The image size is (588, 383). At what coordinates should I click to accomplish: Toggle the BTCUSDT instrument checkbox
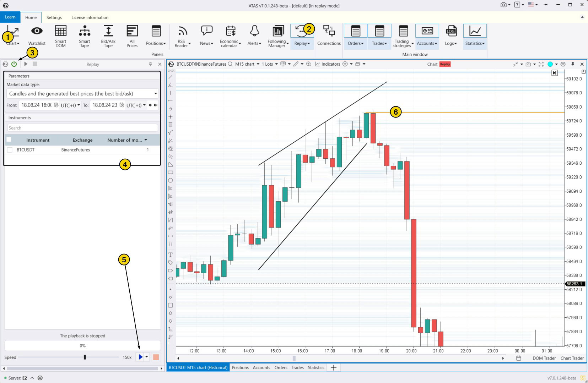[10, 150]
